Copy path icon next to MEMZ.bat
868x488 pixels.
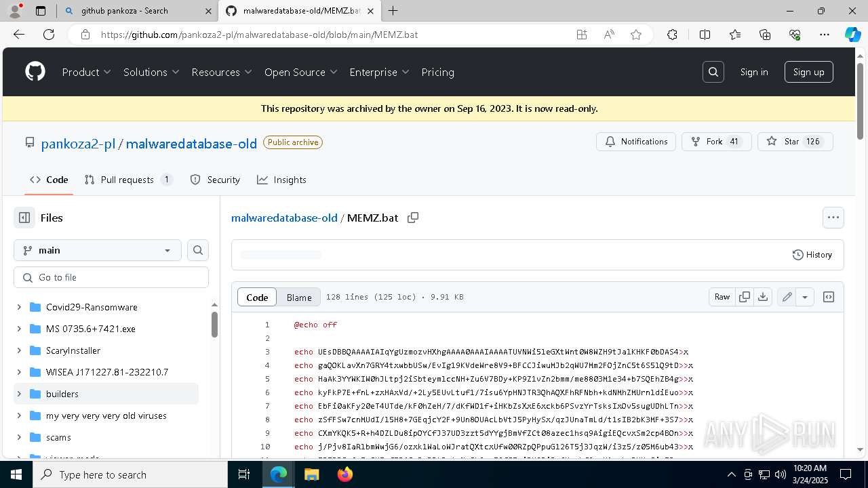(412, 218)
